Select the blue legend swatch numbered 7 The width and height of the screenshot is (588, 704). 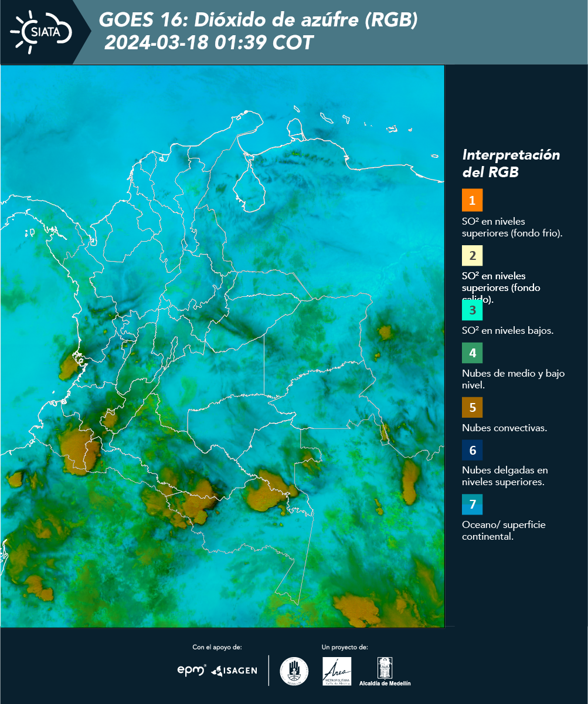[472, 504]
